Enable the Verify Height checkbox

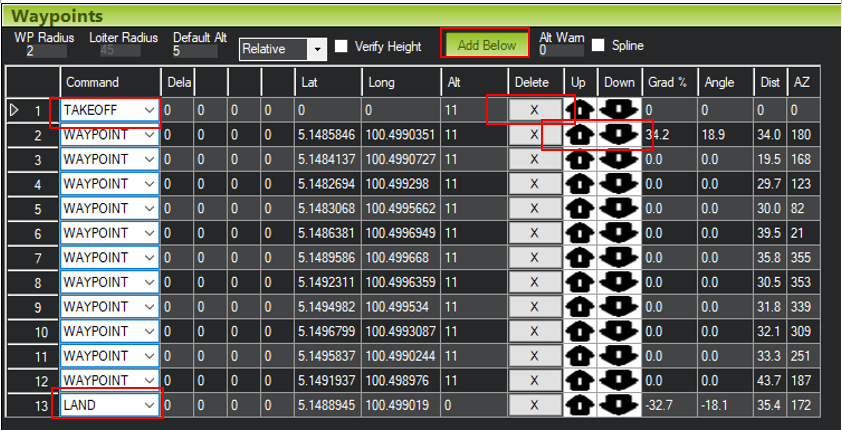(341, 46)
